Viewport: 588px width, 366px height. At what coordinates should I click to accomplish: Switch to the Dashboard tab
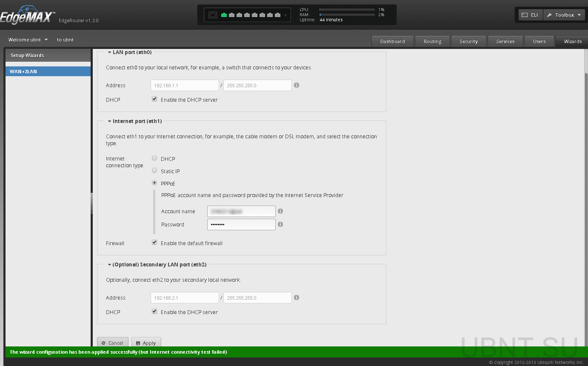(392, 41)
